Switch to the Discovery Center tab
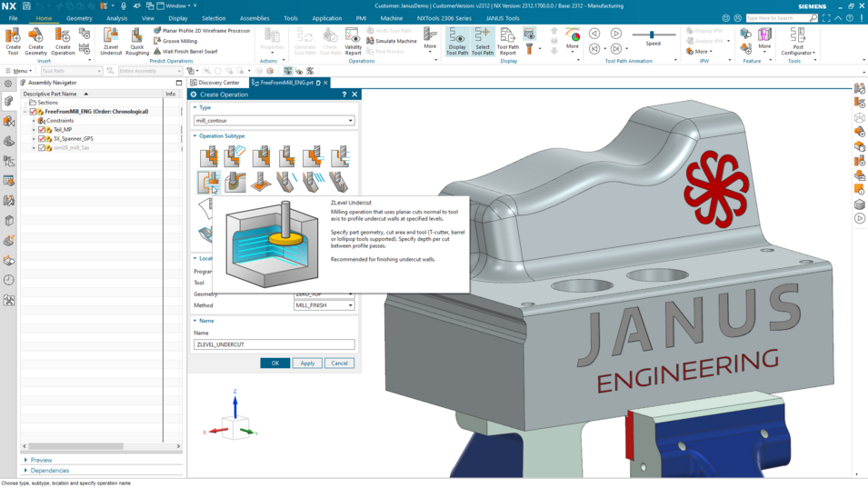This screenshot has height=488, width=868. coord(215,83)
